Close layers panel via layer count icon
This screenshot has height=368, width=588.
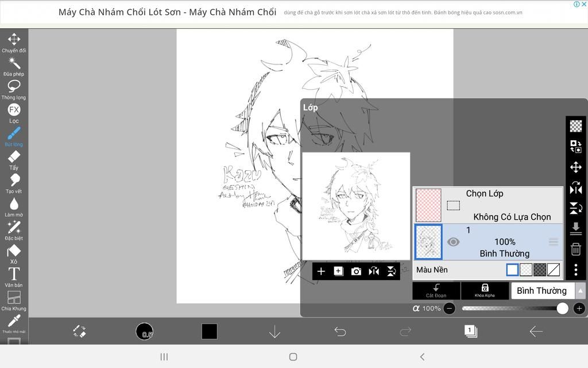[470, 331]
